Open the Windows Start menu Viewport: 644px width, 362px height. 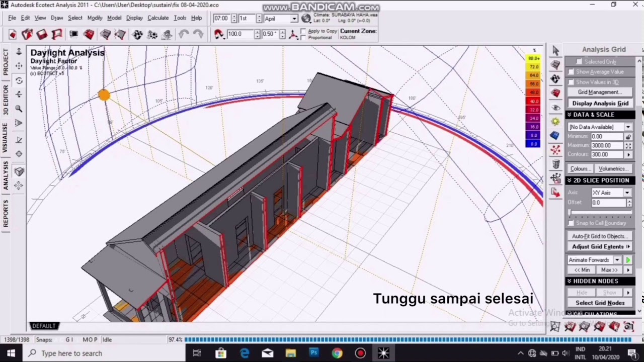tap(11, 353)
